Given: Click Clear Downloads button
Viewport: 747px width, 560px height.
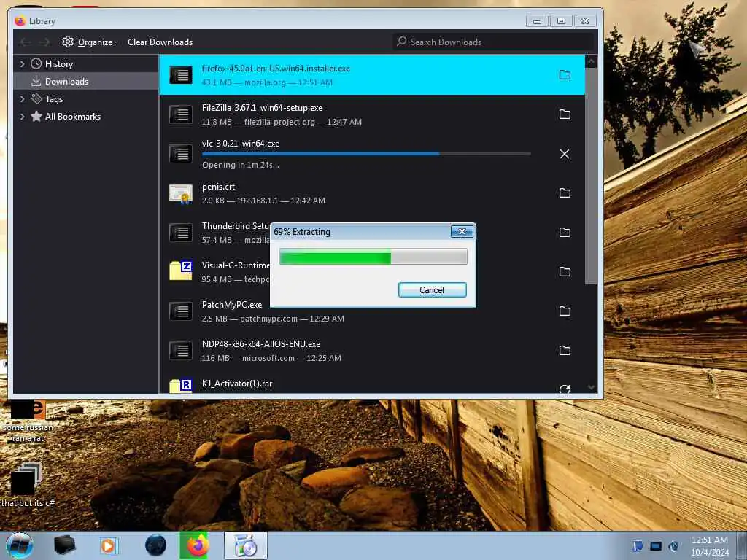Looking at the screenshot, I should pyautogui.click(x=160, y=42).
